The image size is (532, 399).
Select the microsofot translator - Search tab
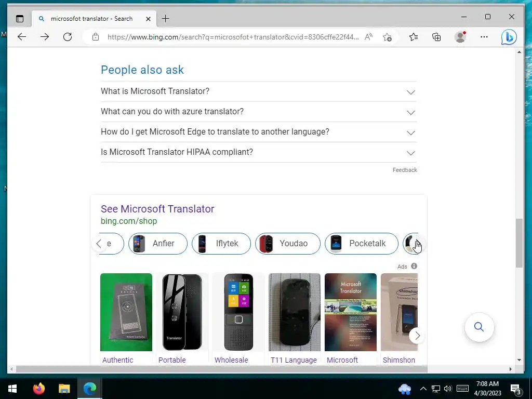point(94,19)
